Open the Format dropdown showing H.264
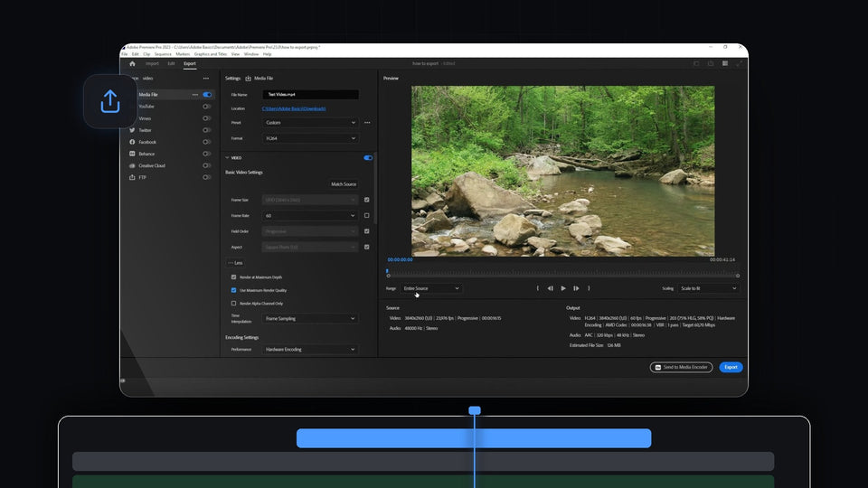The image size is (868, 488). pyautogui.click(x=310, y=138)
